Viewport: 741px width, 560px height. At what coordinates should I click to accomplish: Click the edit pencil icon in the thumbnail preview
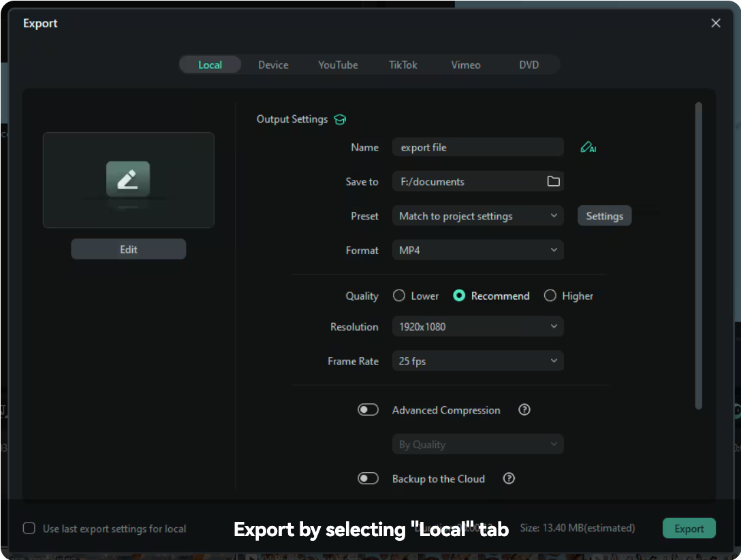128,179
